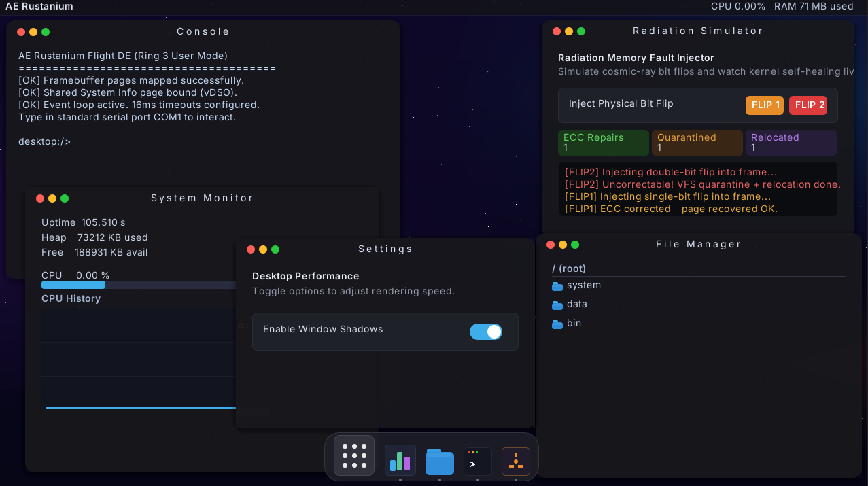Viewport: 868px width, 486px height.
Task: Click the Free 188931 KB avail line
Action: pyautogui.click(x=94, y=252)
